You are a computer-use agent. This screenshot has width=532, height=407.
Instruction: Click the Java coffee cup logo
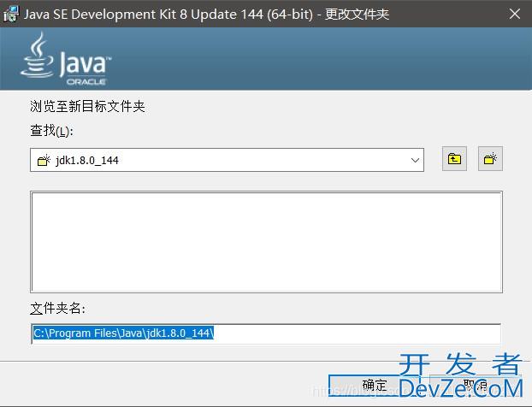(x=38, y=56)
